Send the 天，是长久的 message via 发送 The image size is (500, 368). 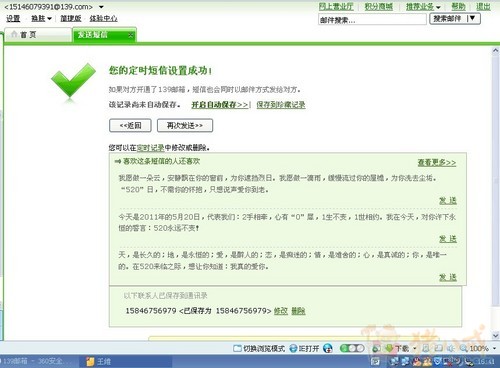point(448,277)
